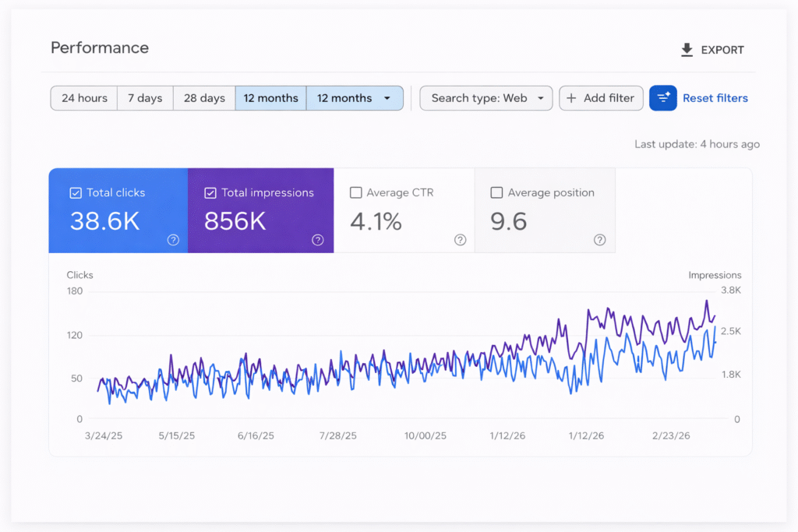The height and width of the screenshot is (532, 798).
Task: Uncheck the Total impressions checkbox
Action: [210, 193]
